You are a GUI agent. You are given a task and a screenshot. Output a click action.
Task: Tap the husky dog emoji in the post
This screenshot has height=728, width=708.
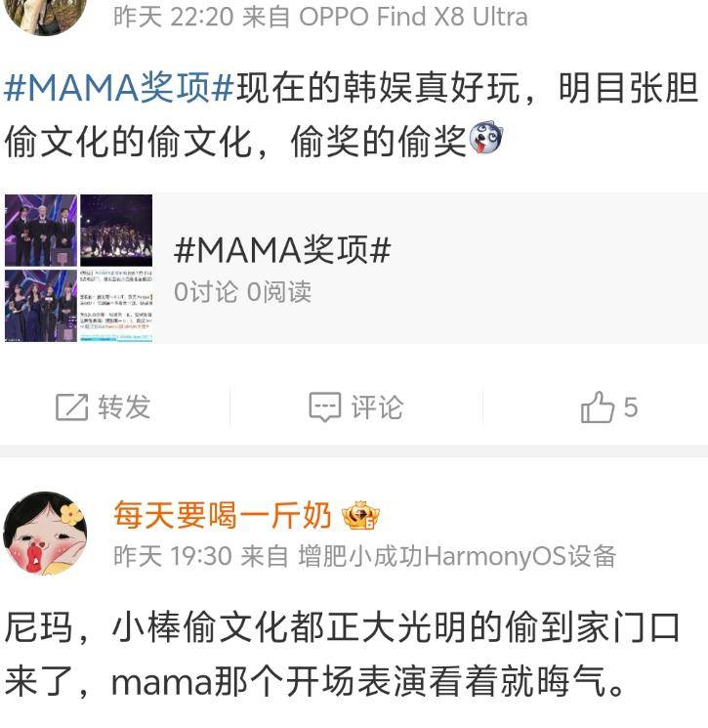pyautogui.click(x=485, y=138)
